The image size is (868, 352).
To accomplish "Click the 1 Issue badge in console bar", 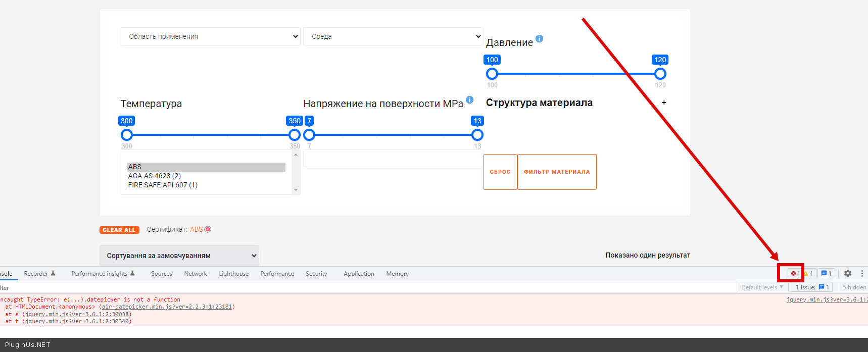I will pyautogui.click(x=810, y=287).
